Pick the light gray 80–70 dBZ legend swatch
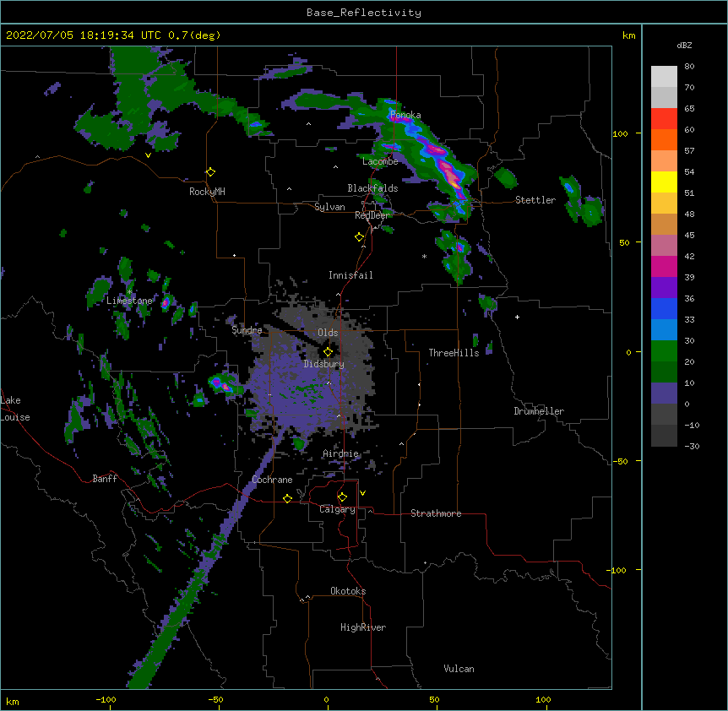 pyautogui.click(x=664, y=77)
